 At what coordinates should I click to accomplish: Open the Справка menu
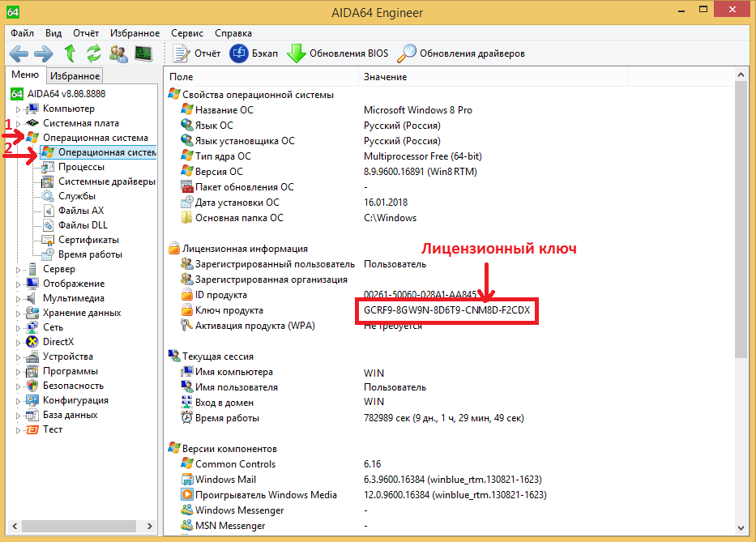click(x=233, y=33)
